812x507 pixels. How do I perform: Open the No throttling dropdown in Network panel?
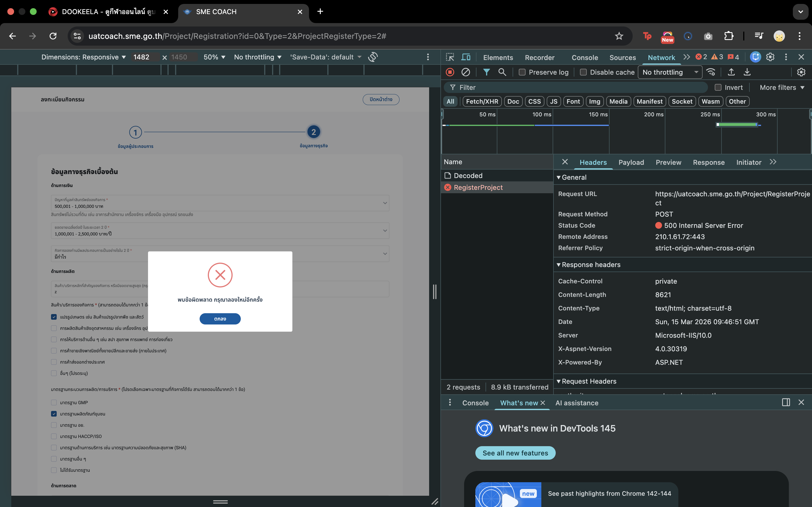pyautogui.click(x=669, y=72)
